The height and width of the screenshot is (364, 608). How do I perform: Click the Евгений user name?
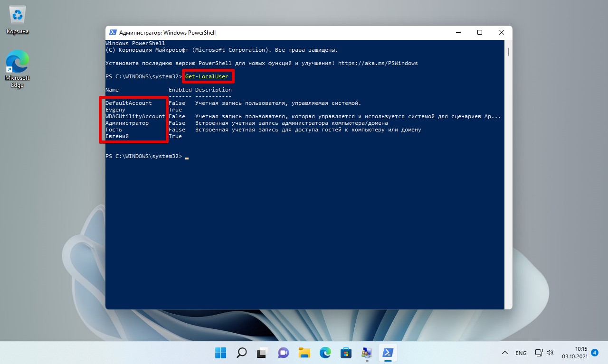(117, 136)
